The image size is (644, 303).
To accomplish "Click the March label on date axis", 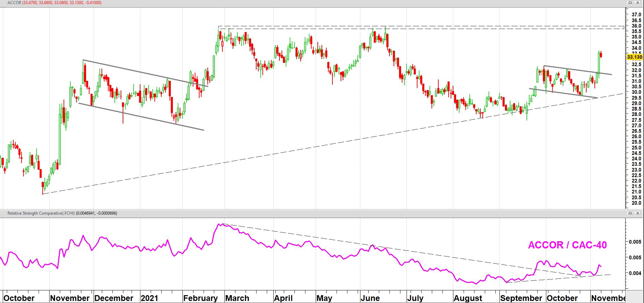I will click(x=237, y=298).
